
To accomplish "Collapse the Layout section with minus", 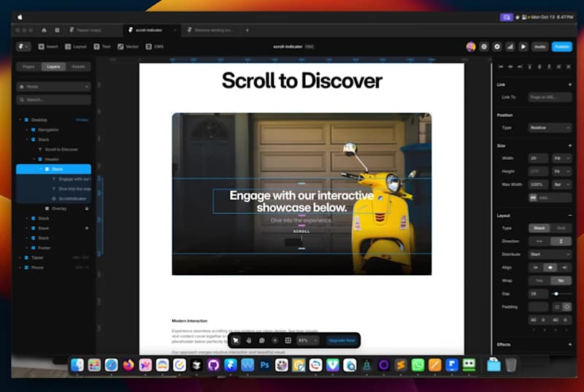I will [570, 215].
